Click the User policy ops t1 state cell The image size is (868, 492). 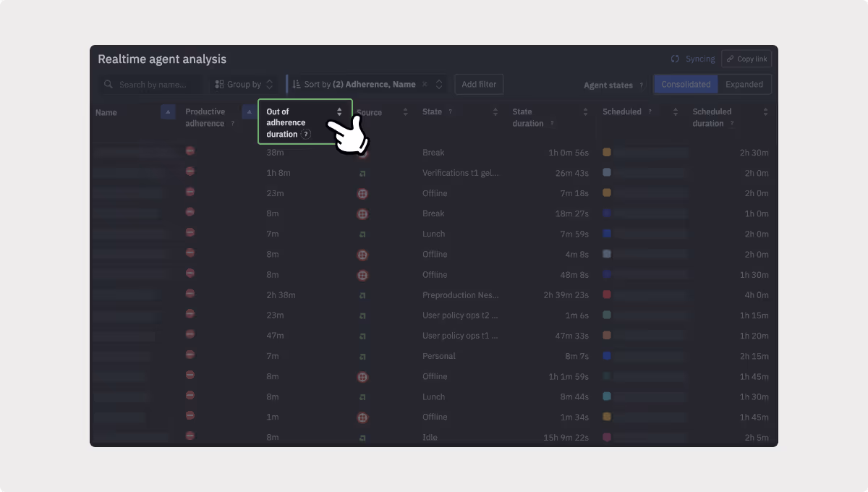pyautogui.click(x=461, y=336)
